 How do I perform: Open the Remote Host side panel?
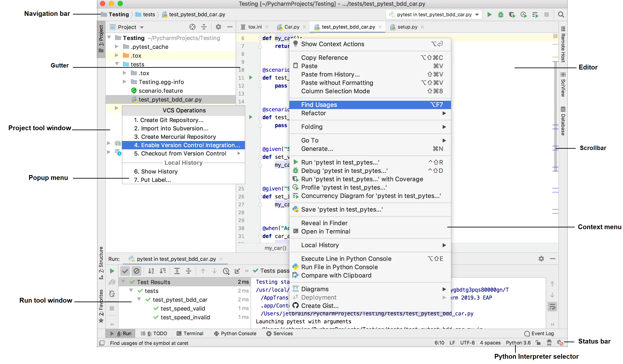[563, 44]
